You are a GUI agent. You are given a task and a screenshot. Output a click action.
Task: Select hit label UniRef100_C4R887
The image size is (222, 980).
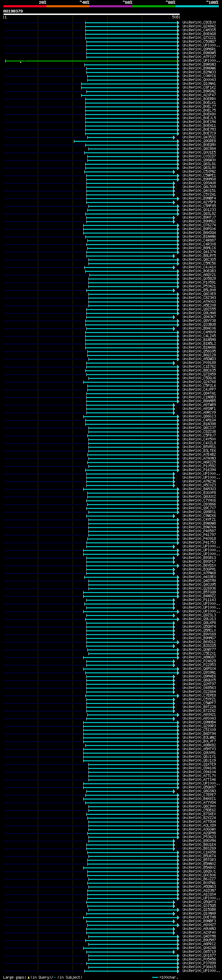(199, 241)
